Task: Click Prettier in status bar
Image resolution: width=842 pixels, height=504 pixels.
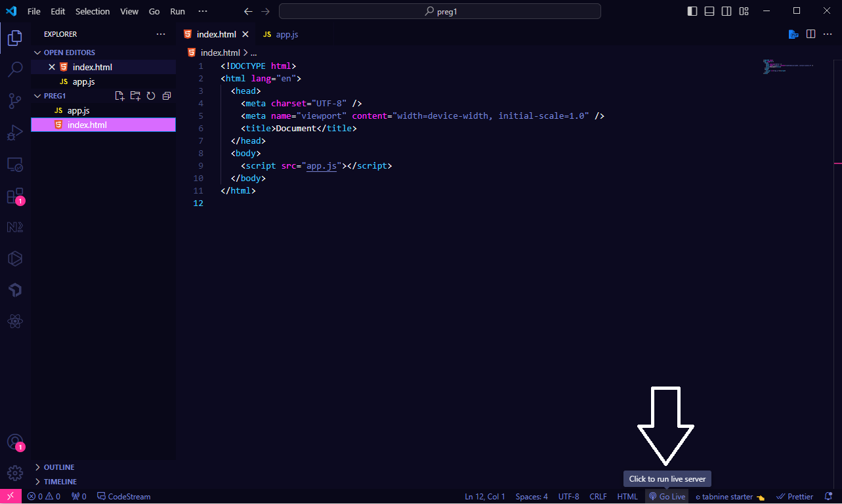Action: pyautogui.click(x=795, y=497)
